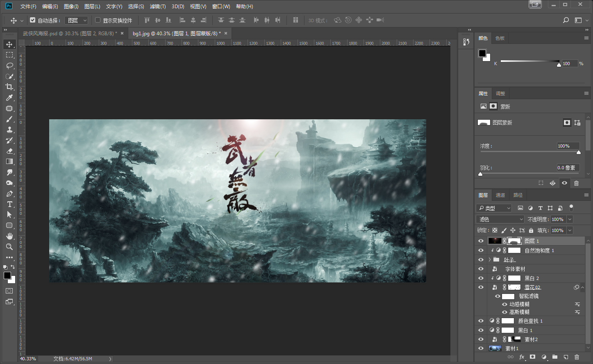Select the Lasso tool
The height and width of the screenshot is (364, 593).
(9, 66)
